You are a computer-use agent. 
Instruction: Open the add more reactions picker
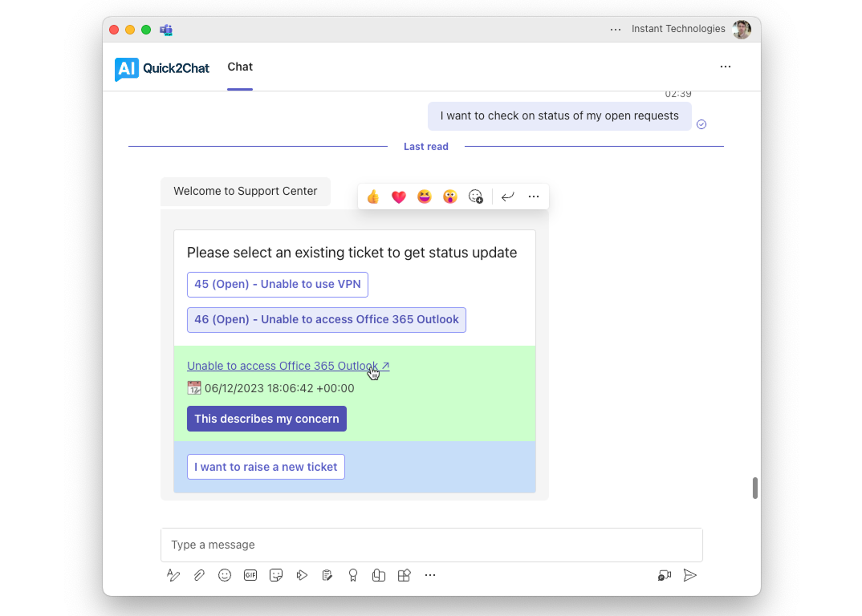click(476, 197)
